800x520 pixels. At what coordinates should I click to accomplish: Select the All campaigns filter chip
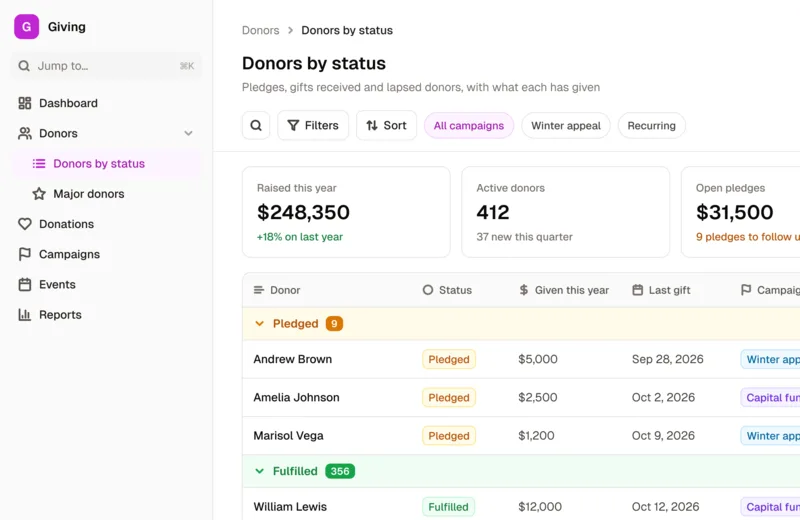point(469,126)
